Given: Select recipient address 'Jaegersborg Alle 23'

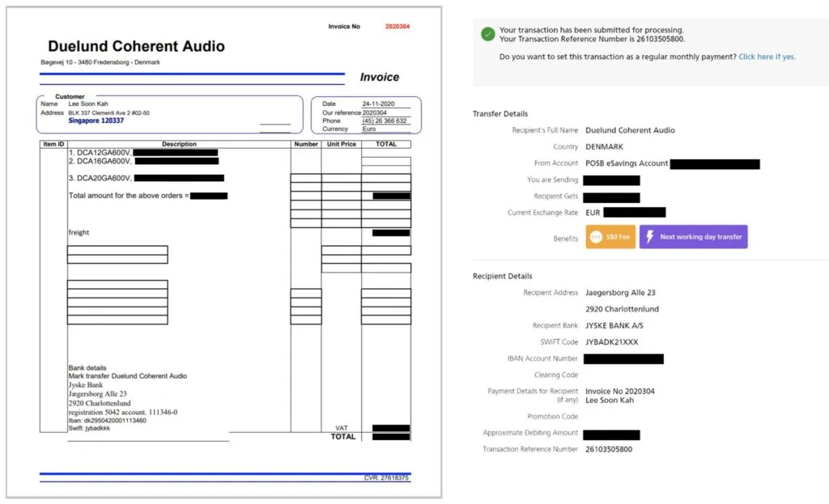Looking at the screenshot, I should (x=620, y=293).
